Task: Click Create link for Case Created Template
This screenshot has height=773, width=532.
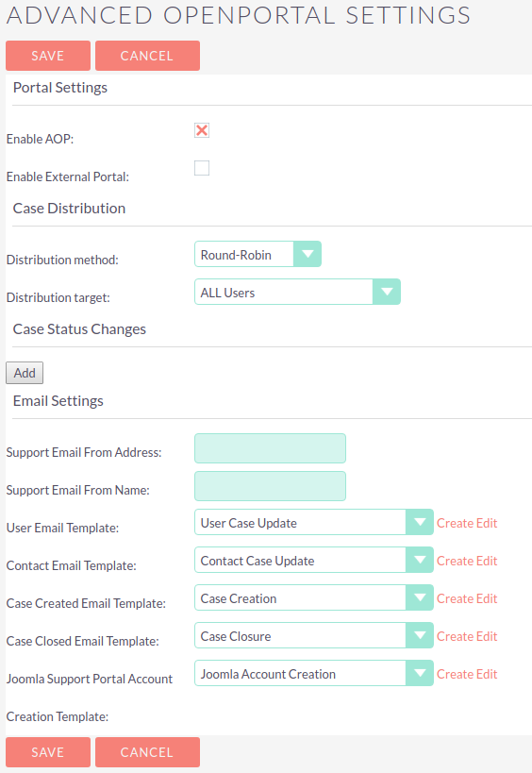Action: coord(455,598)
